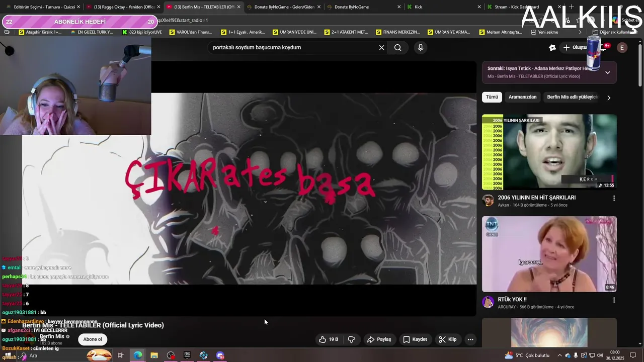The width and height of the screenshot is (644, 362).
Task: Open options menu for 2006 Yılının video
Action: point(614,198)
